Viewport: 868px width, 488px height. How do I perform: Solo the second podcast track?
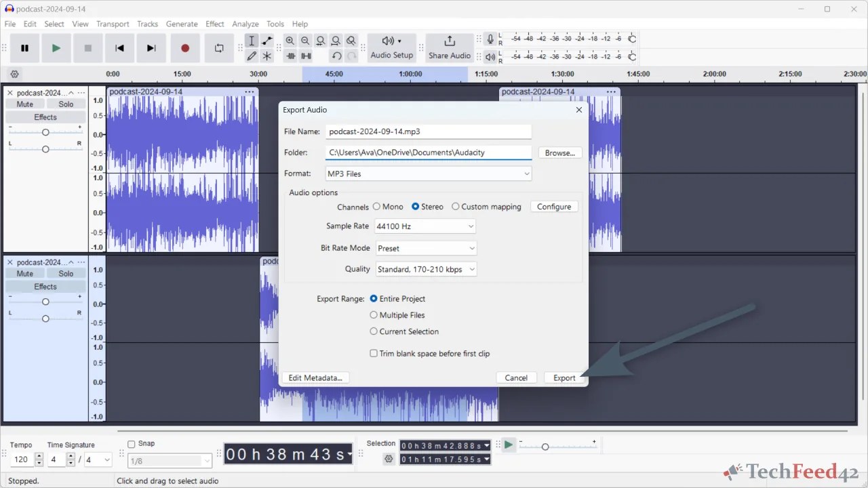click(x=66, y=274)
